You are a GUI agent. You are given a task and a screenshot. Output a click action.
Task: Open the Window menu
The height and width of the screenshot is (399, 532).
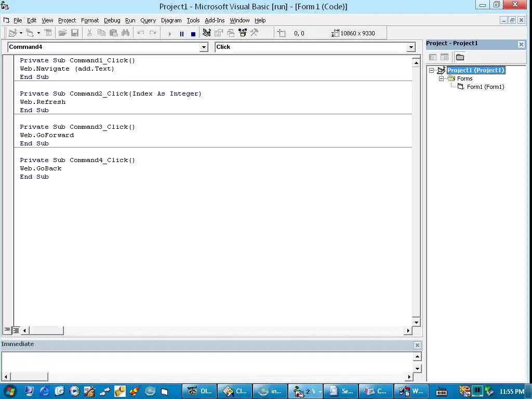[240, 20]
